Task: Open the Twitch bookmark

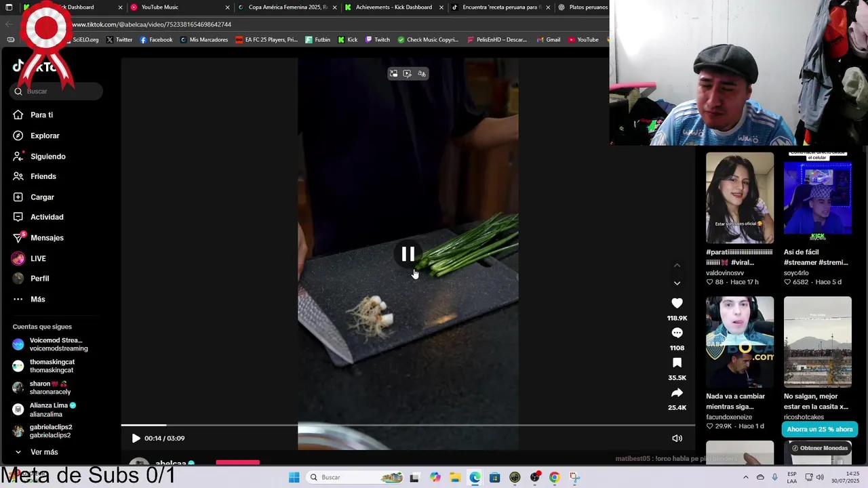Action: click(x=378, y=40)
